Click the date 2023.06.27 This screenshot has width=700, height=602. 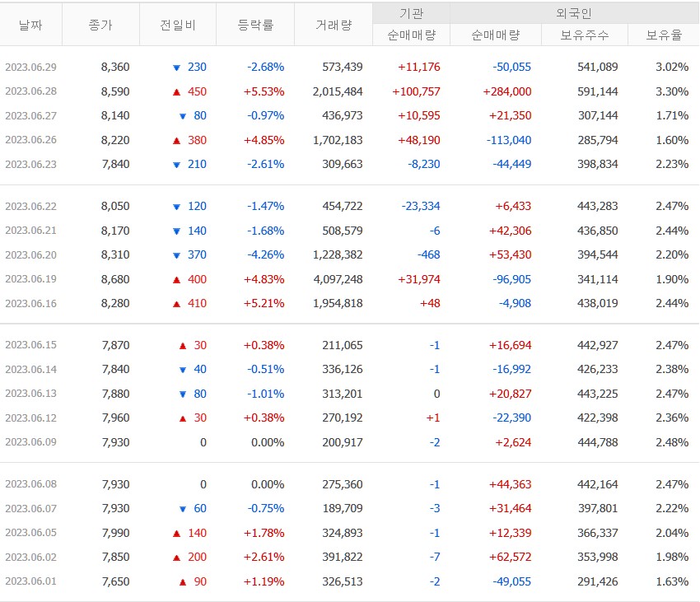coord(30,115)
